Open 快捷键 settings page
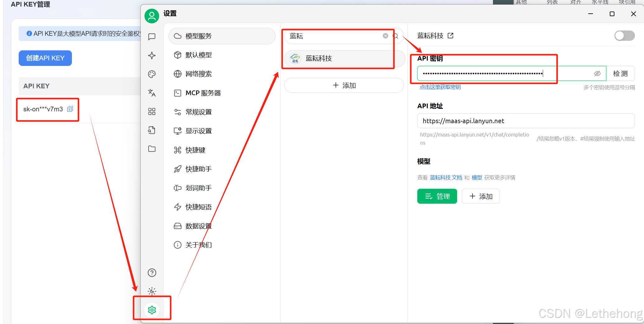The height and width of the screenshot is (324, 644). [222, 150]
